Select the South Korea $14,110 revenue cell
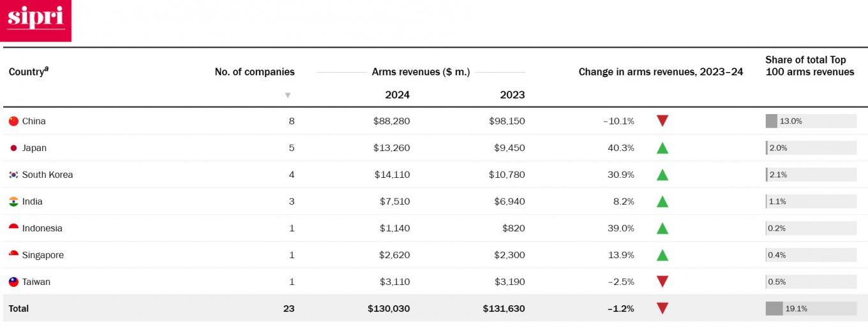The height and width of the screenshot is (327, 868). point(391,175)
